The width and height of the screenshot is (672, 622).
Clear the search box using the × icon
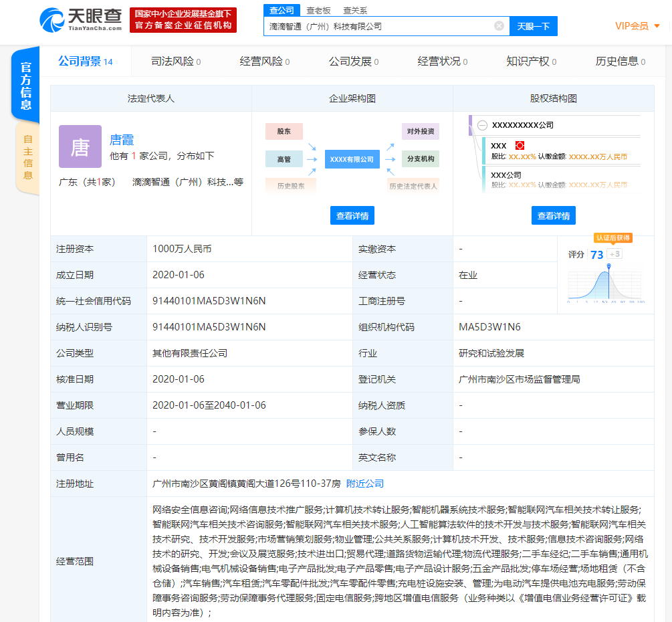point(499,25)
